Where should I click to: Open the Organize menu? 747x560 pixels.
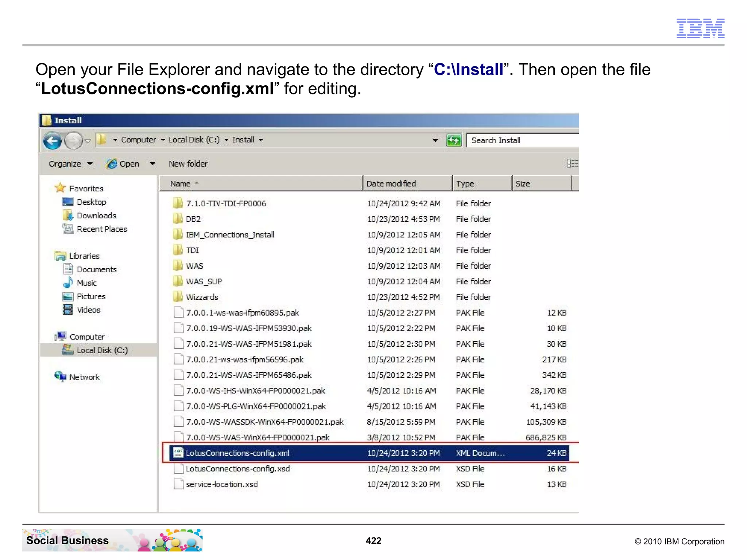click(70, 164)
